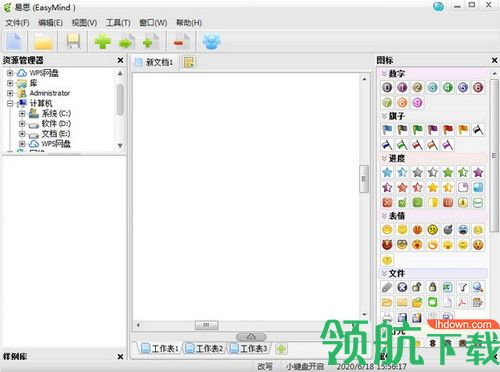This screenshot has width=500, height=372.
Task: Collapse the 文件 icon group
Action: pyautogui.click(x=384, y=273)
